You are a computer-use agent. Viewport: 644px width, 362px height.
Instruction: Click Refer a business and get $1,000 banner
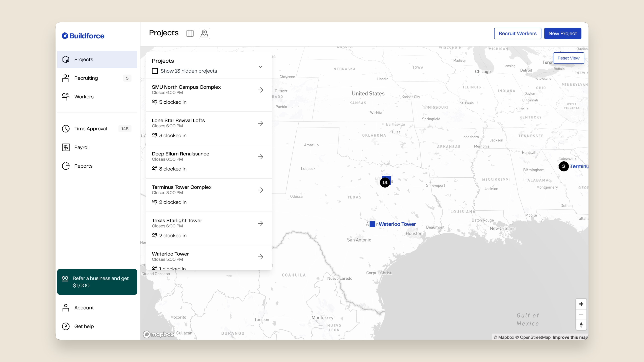(97, 282)
